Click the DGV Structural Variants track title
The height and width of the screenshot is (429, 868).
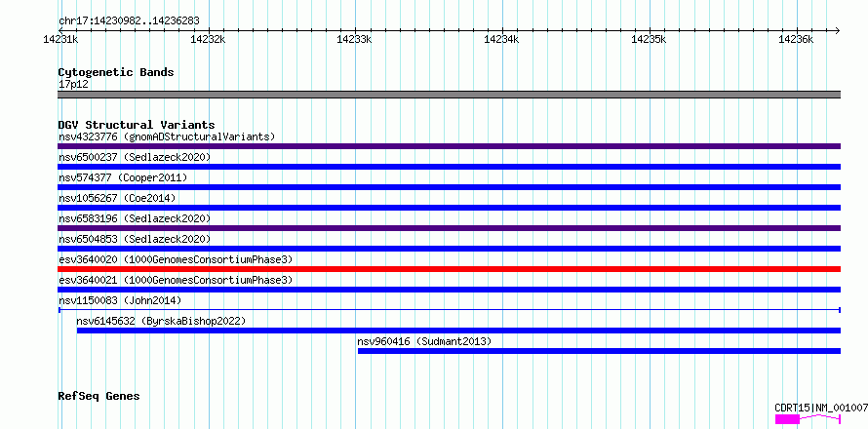click(x=137, y=125)
